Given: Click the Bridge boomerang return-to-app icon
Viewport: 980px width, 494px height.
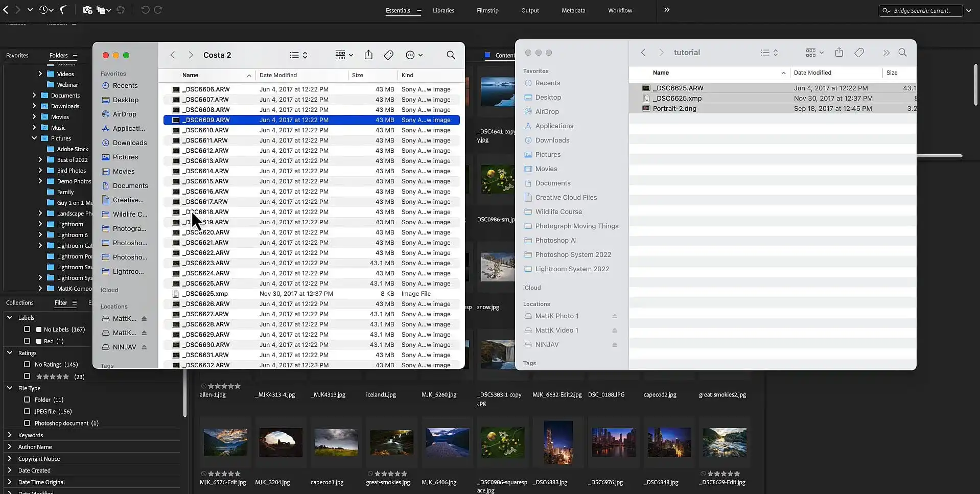Looking at the screenshot, I should 63,10.
